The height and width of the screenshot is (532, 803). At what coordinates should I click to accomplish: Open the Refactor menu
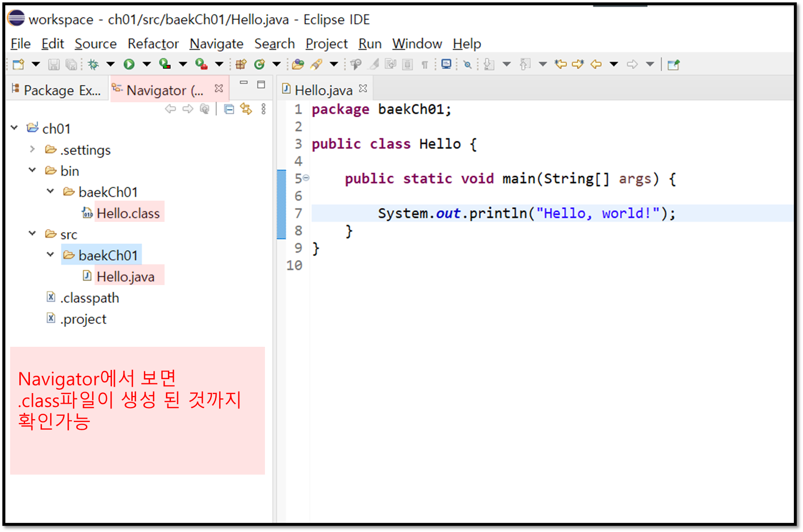coord(153,44)
